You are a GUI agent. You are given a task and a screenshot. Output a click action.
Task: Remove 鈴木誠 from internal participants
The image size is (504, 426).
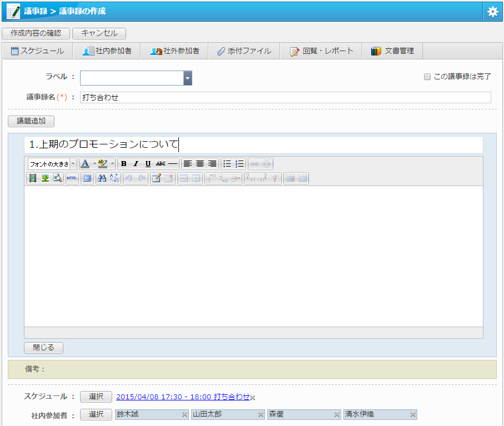pyautogui.click(x=184, y=415)
